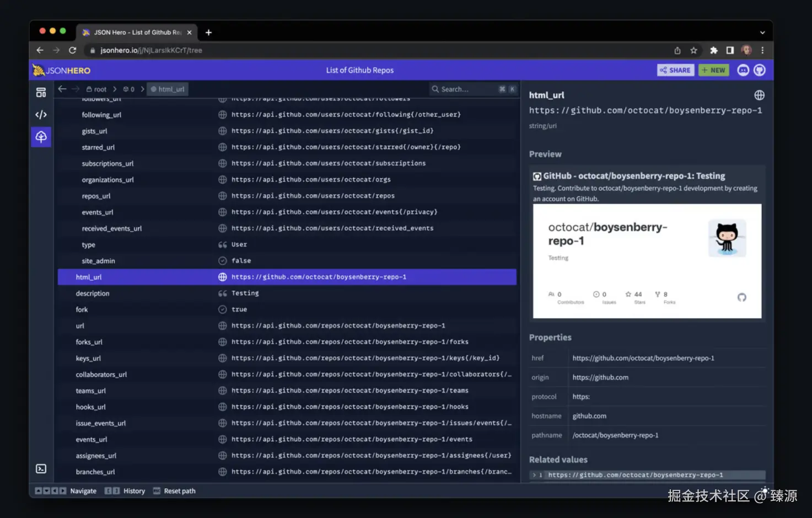Close the JSON Hero browser tab

(189, 33)
